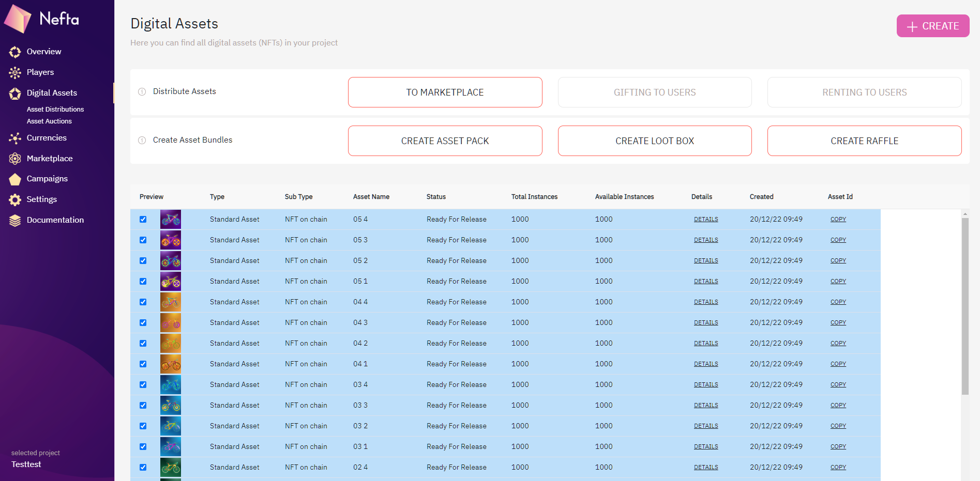The image size is (980, 481).
Task: Uncheck the checkbox for asset 05 2
Action: 143,260
